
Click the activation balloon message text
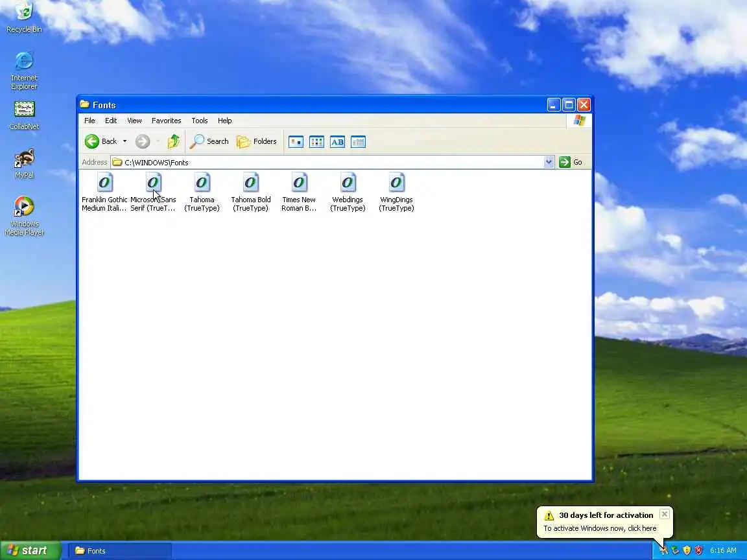[600, 528]
